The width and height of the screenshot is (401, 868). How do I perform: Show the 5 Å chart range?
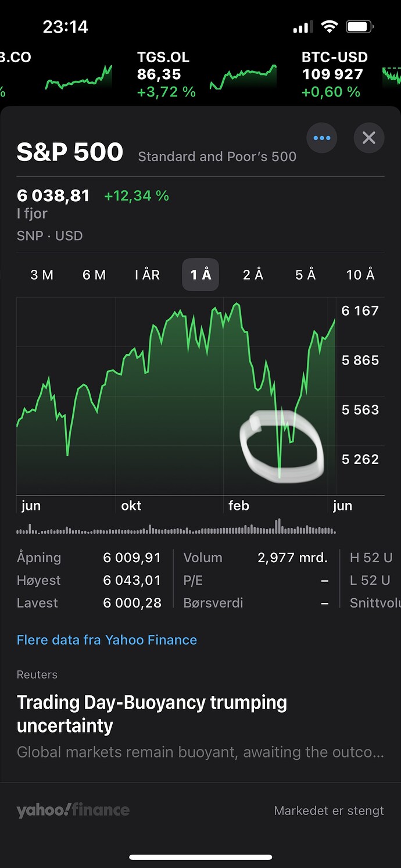click(x=305, y=274)
